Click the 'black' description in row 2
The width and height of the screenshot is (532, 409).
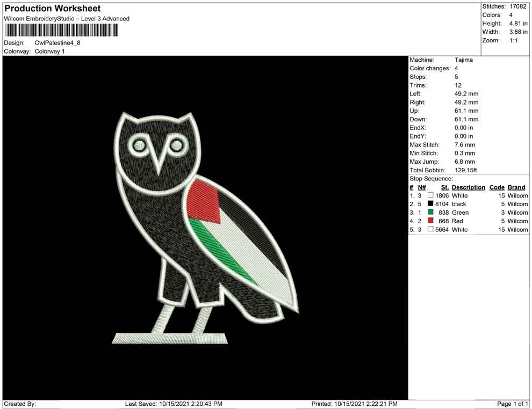coord(459,204)
